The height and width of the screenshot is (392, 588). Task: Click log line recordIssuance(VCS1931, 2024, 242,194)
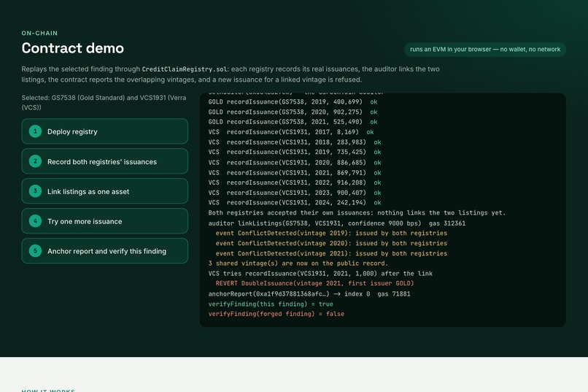(x=295, y=202)
